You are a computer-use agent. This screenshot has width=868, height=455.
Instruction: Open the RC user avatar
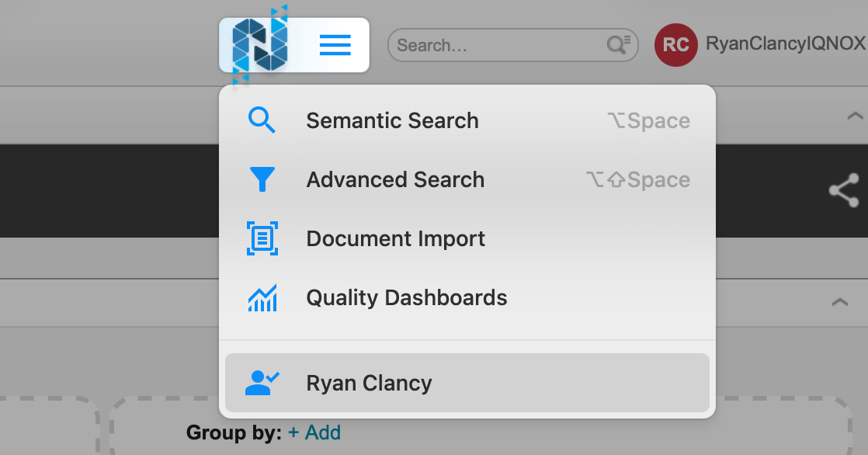click(x=675, y=45)
